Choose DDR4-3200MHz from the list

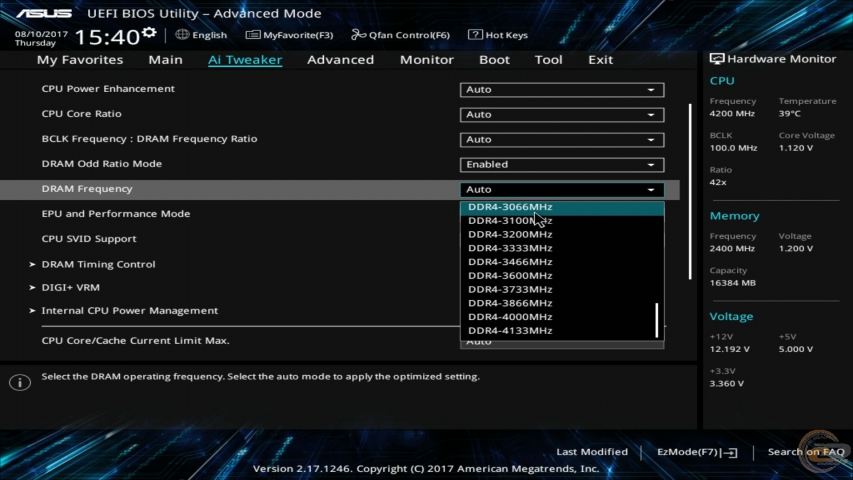point(559,234)
